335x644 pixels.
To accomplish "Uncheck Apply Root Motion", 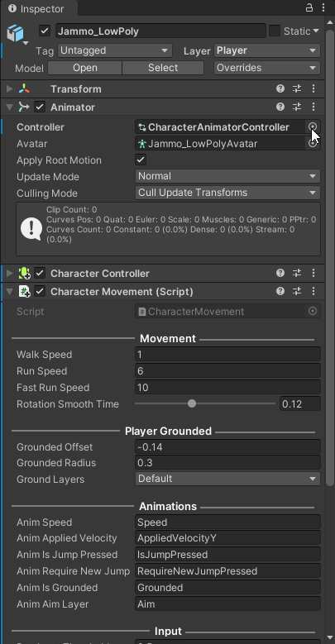I will [141, 160].
